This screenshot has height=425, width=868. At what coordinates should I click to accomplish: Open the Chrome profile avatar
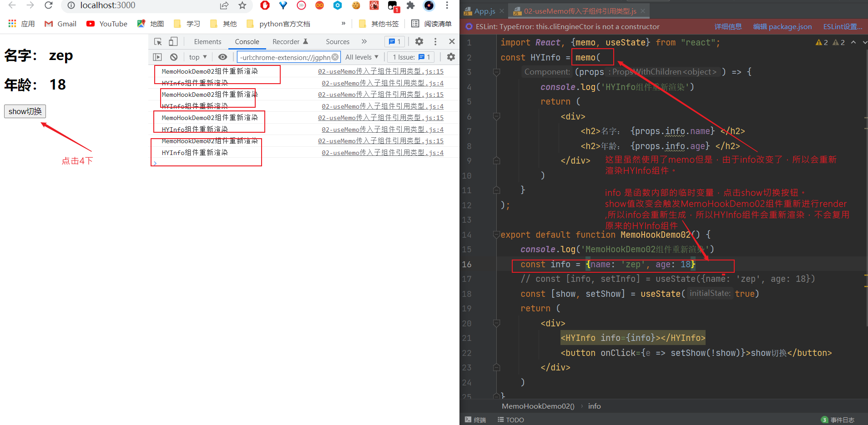(x=429, y=5)
